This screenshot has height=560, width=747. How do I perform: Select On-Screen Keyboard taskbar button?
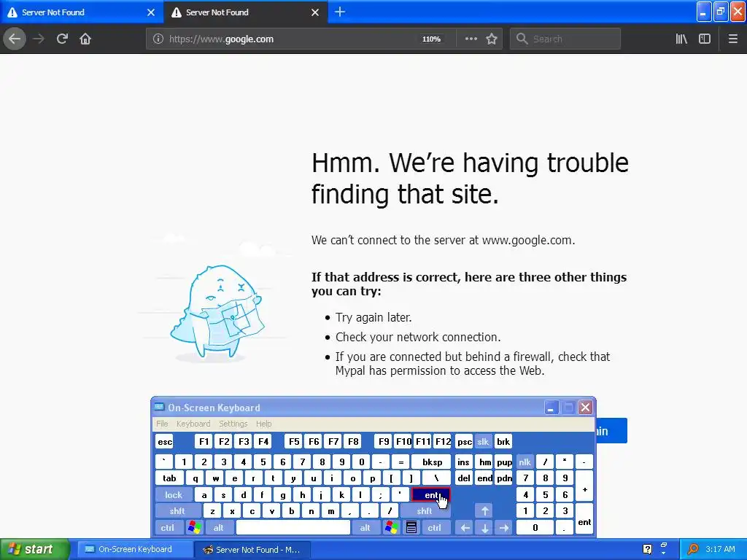coord(134,549)
